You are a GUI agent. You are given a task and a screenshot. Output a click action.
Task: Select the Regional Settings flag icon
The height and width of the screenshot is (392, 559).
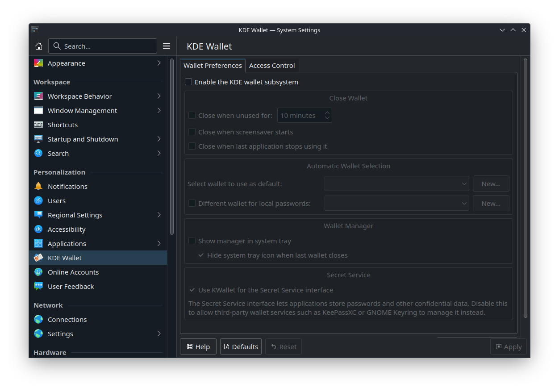point(38,215)
